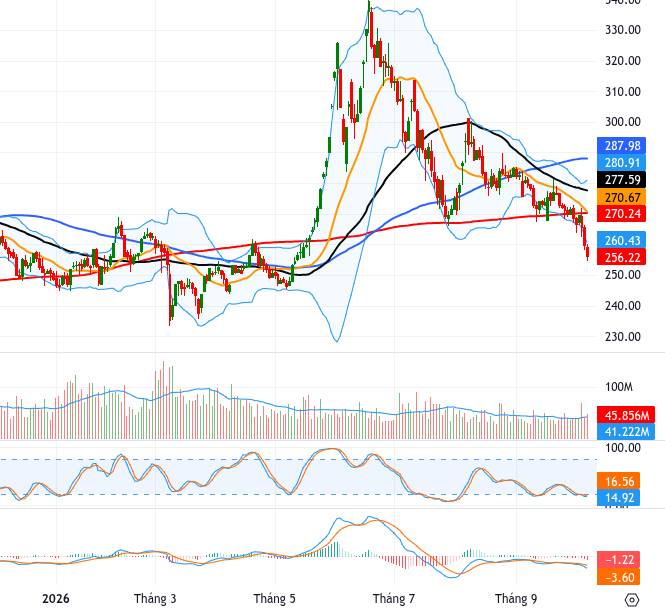Select the orange 16.56 stochastic value label
The height and width of the screenshot is (612, 665).
(x=618, y=481)
